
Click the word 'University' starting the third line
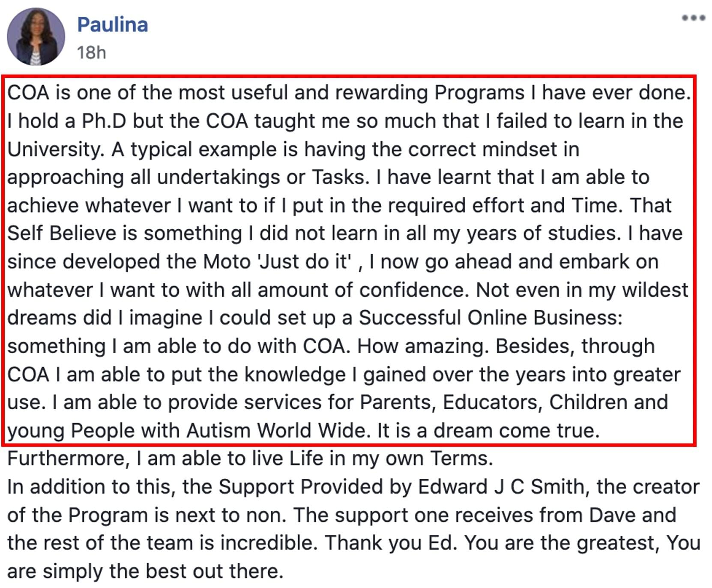coord(56,150)
